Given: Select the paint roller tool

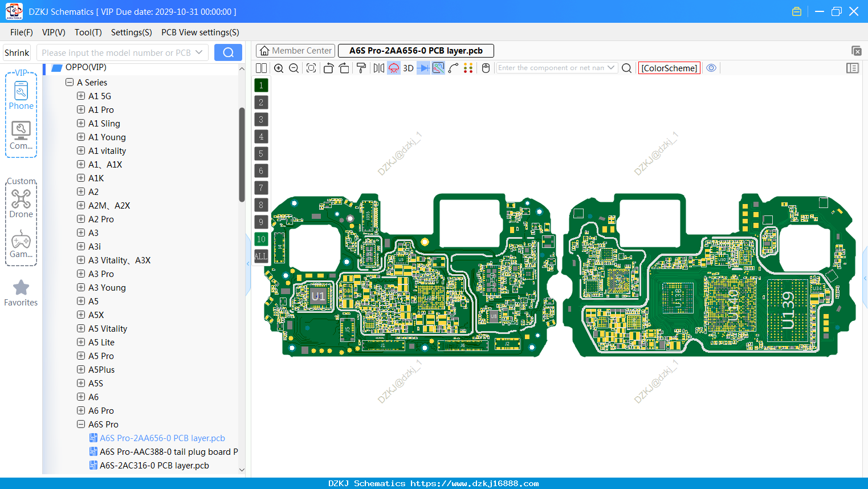Looking at the screenshot, I should point(361,68).
